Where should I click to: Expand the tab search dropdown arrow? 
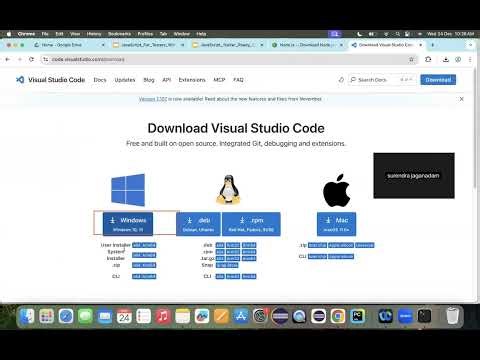[471, 45]
